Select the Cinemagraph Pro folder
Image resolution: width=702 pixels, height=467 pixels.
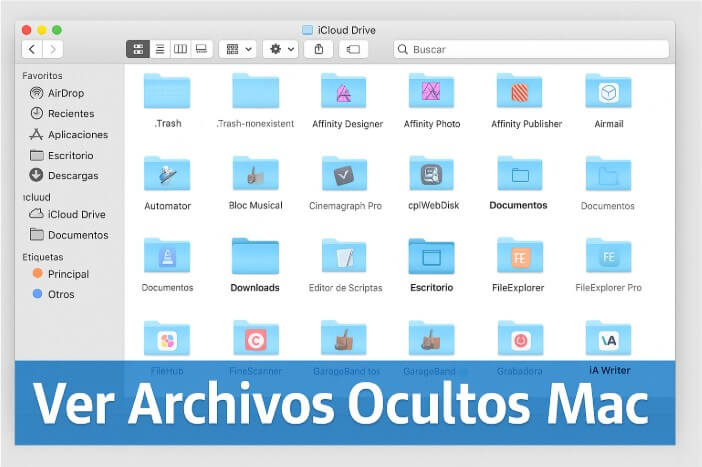[x=344, y=173]
